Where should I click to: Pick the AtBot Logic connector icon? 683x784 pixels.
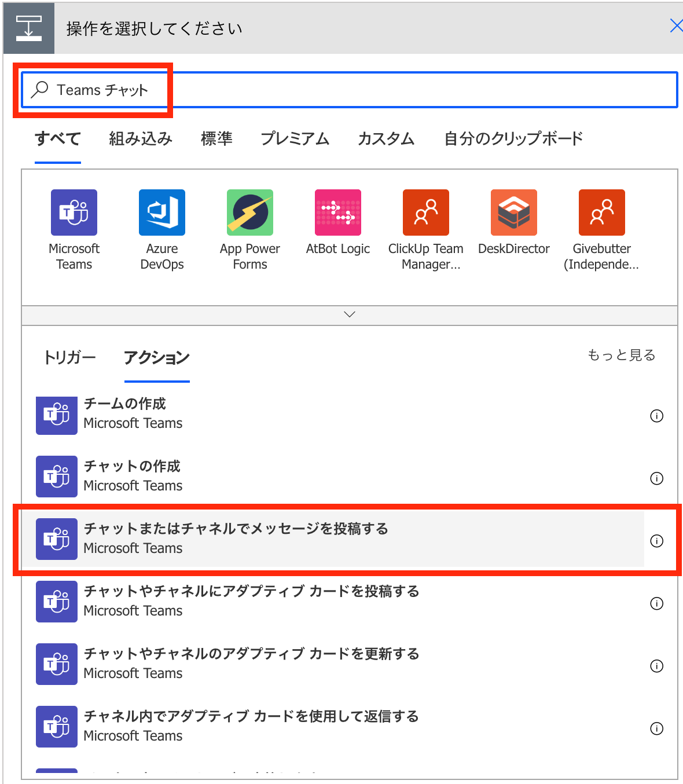point(338,213)
